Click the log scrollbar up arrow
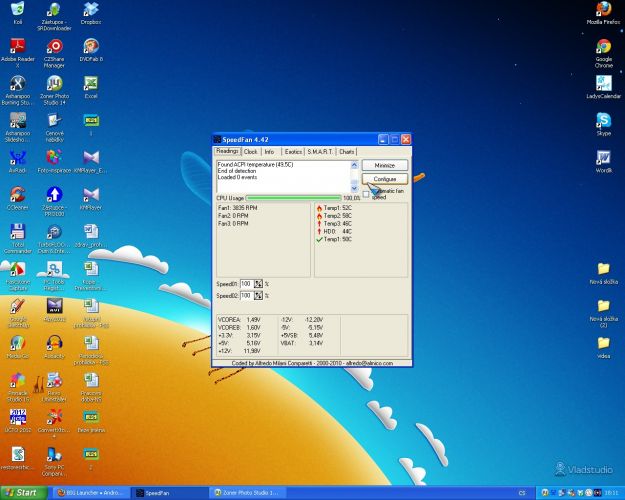 pos(354,165)
